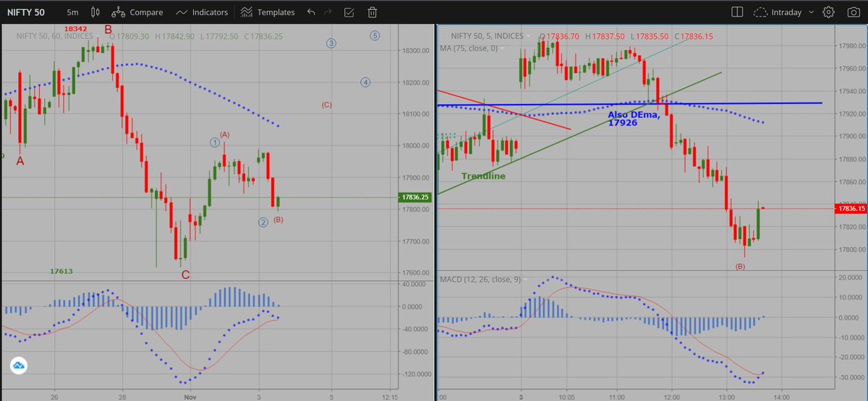
Task: Open chart settings gear icon
Action: click(829, 12)
